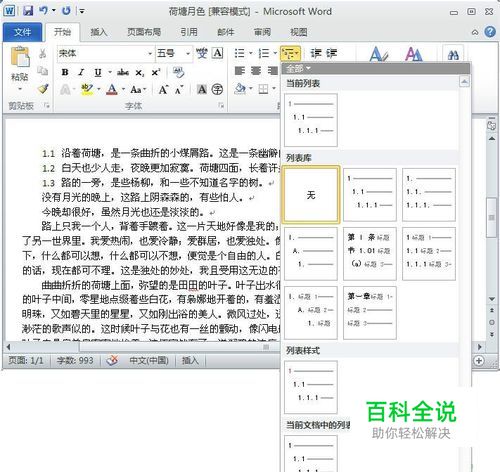Click the text highlight color marker
The image size is (500, 472).
coord(87,89)
